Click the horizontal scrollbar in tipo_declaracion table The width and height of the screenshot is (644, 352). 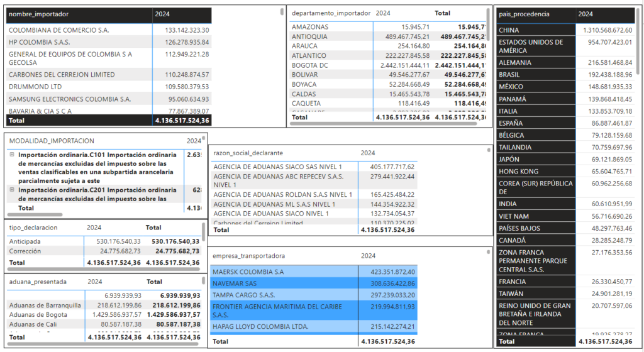(104, 269)
